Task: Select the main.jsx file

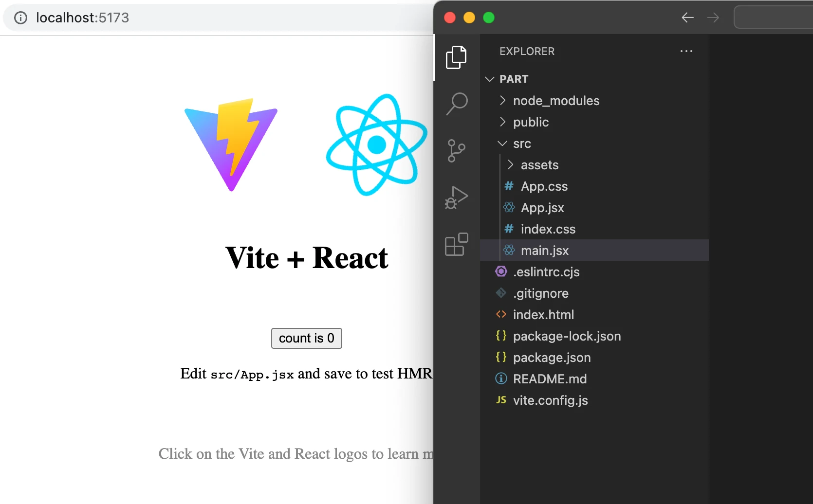Action: [594, 251]
